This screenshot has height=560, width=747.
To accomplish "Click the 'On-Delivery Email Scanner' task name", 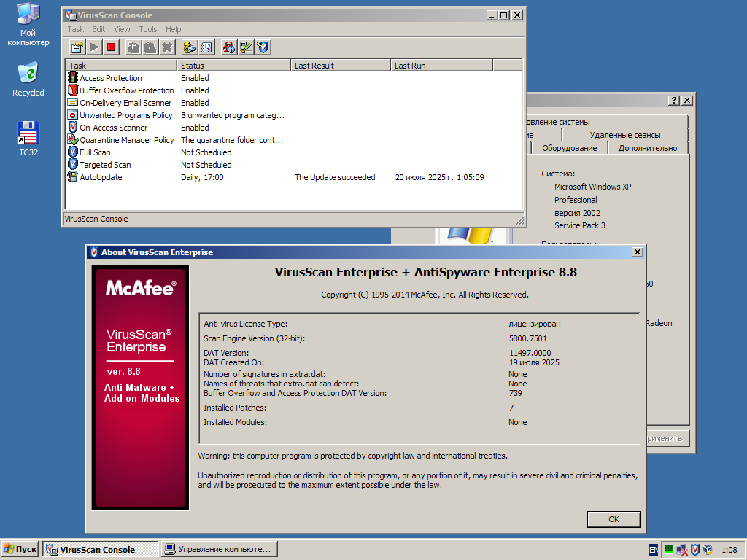I will click(125, 102).
